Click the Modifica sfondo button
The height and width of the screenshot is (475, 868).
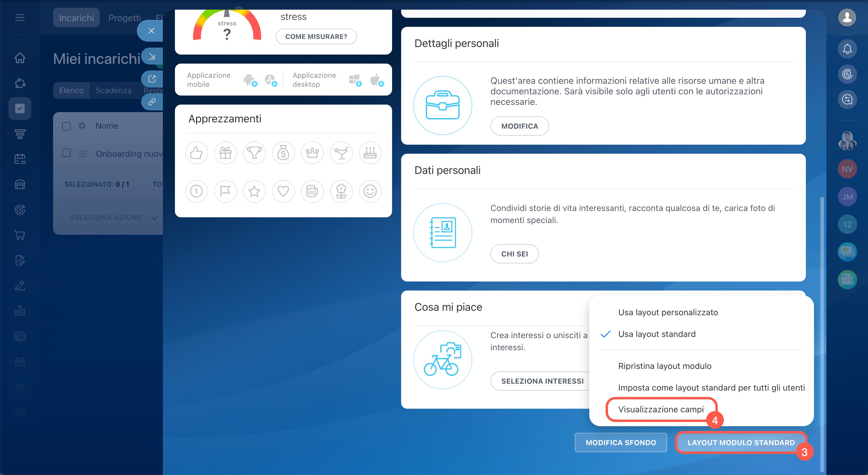621,442
